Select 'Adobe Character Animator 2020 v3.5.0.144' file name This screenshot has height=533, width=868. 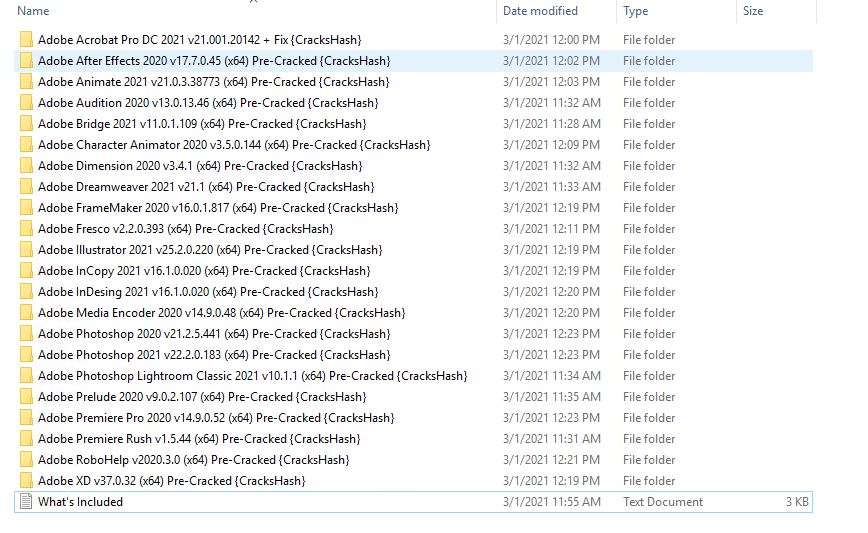click(x=234, y=145)
